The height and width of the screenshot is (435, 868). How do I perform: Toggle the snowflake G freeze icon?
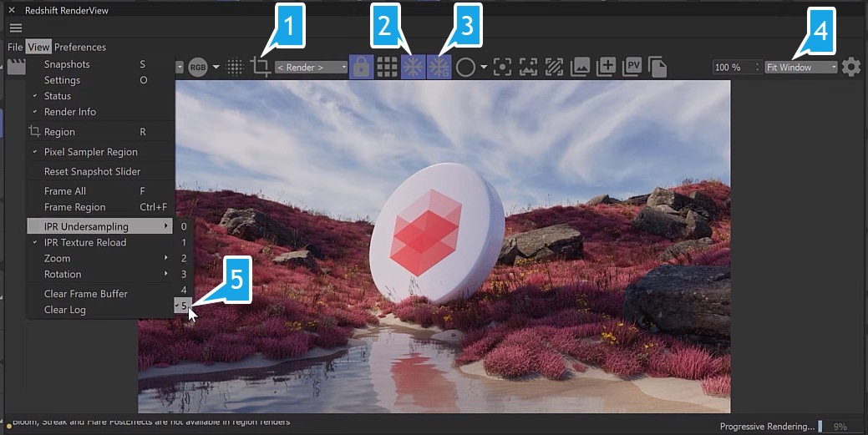439,68
